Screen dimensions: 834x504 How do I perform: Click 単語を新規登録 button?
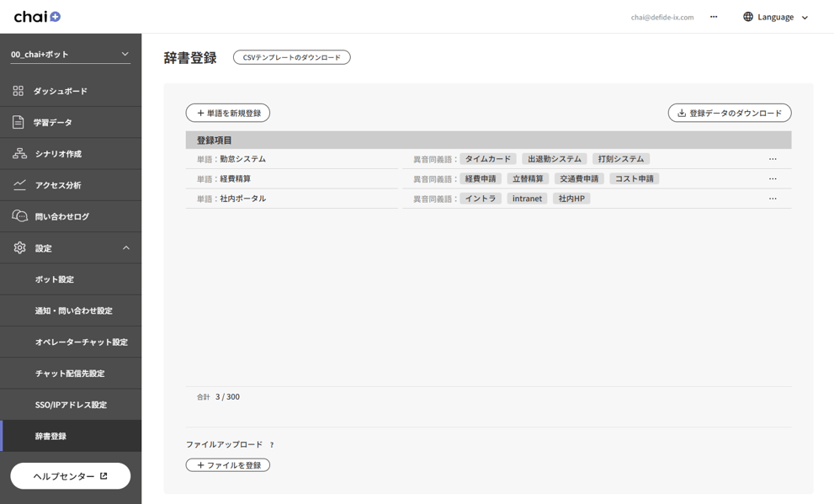(228, 113)
